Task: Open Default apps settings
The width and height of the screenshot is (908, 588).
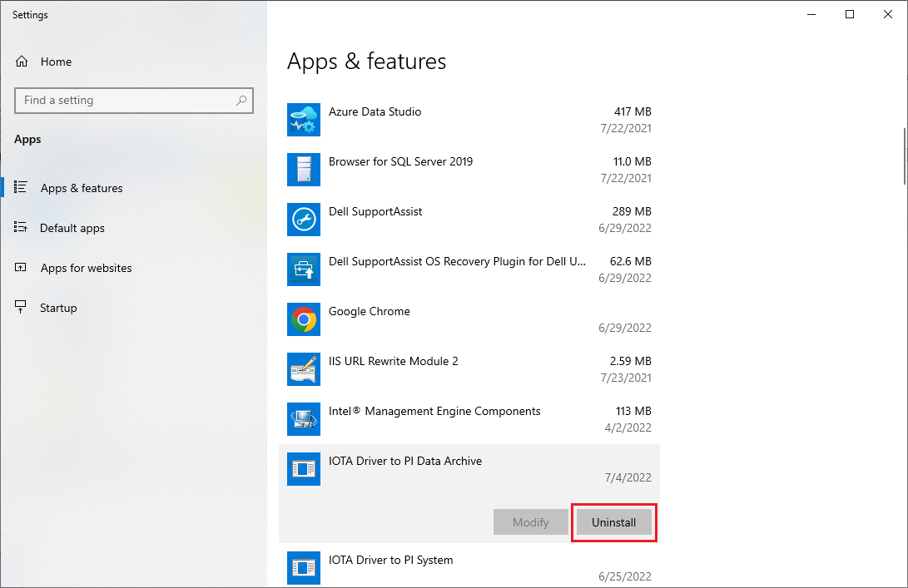Action: 72,228
